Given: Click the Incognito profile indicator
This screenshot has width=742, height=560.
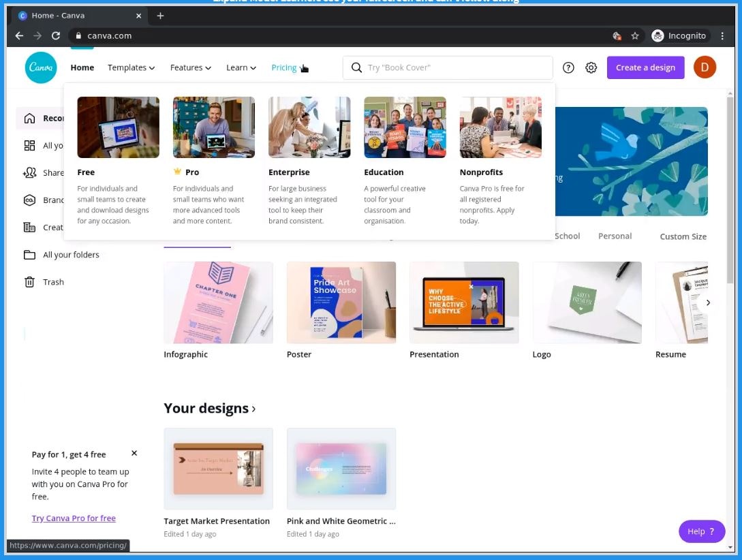Looking at the screenshot, I should (x=679, y=35).
